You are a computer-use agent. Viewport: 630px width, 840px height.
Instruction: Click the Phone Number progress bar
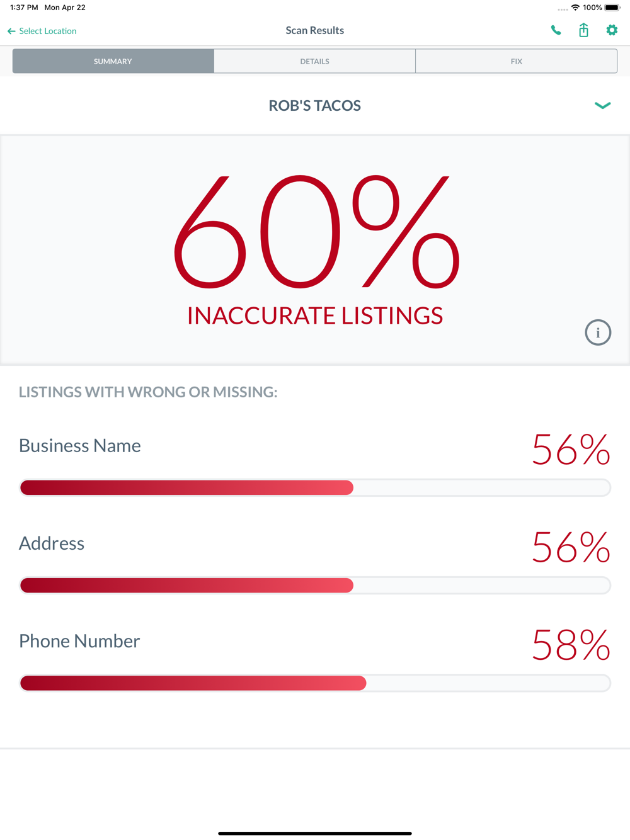click(315, 683)
